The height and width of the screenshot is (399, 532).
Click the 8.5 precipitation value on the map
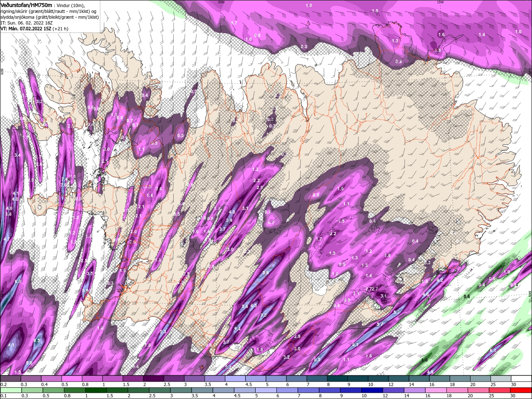point(37,340)
